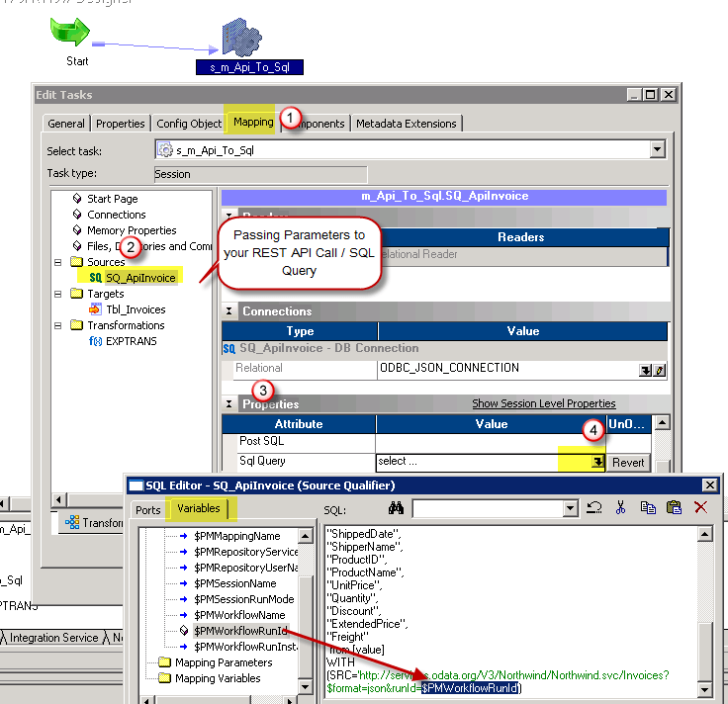Image resolution: width=728 pixels, height=704 pixels.
Task: Click the Transformations view tab
Action: pyautogui.click(x=93, y=522)
